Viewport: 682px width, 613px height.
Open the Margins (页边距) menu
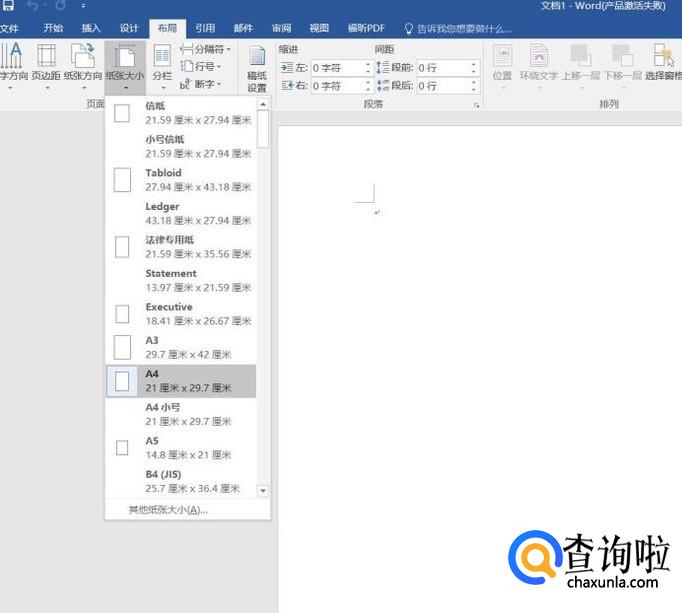tap(45, 64)
